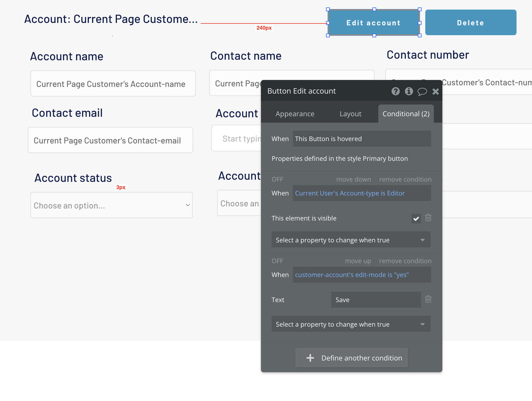532x401 pixels.
Task: Expand Account status 'Choose an option' dropdown
Action: pos(112,205)
